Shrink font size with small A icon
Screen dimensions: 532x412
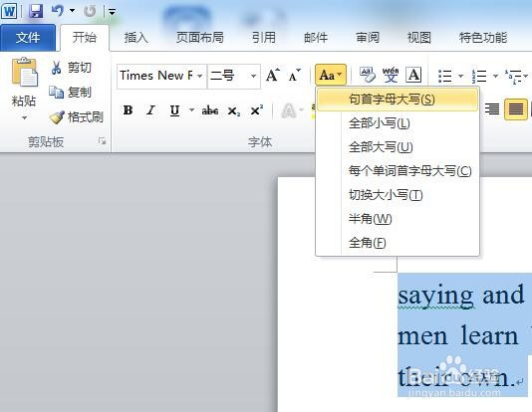[x=294, y=76]
